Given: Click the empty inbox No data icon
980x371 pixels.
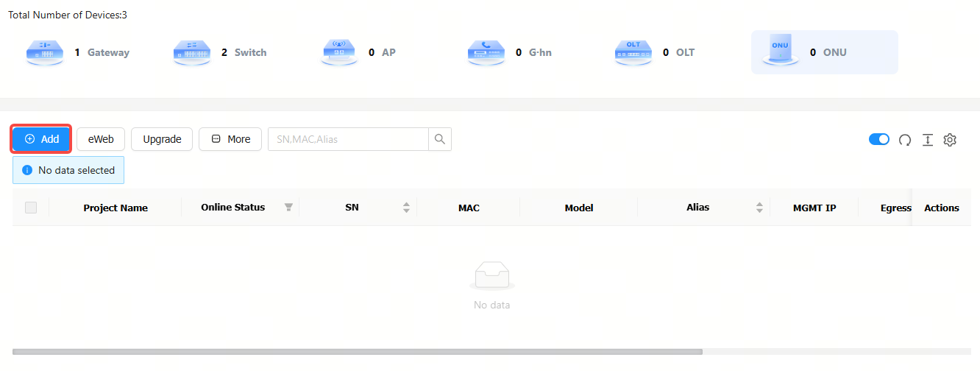Looking at the screenshot, I should point(492,276).
